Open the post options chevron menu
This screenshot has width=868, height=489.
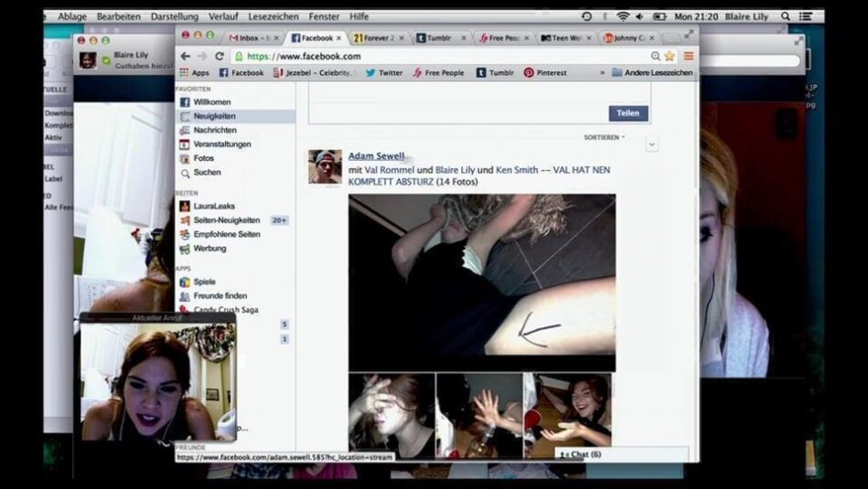[x=651, y=144]
